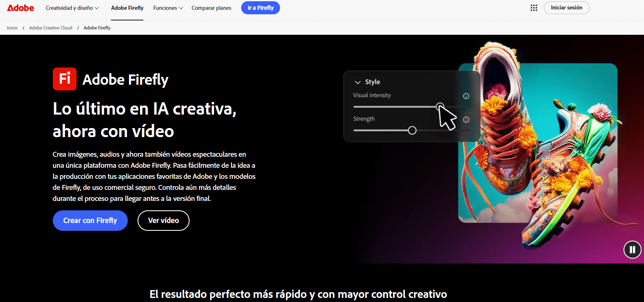The image size is (644, 302).
Task: Open the apps grid icon
Action: (x=533, y=8)
